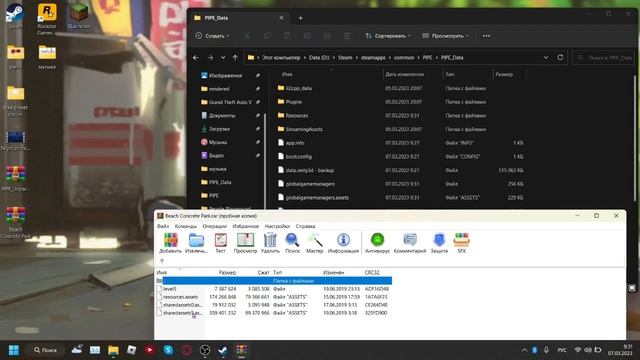
Task: Show archive Информация in WinRAR
Action: click(x=343, y=243)
